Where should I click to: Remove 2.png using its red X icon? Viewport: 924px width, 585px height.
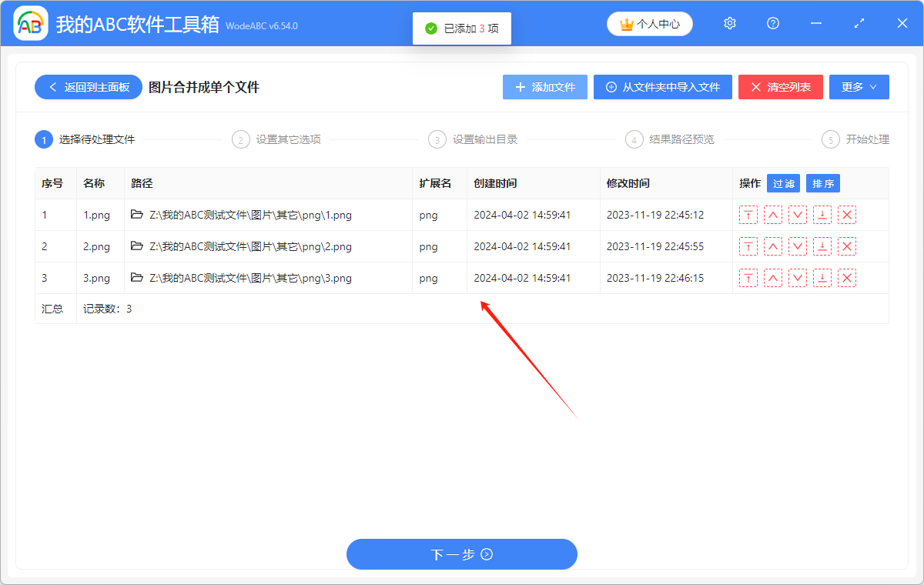click(x=847, y=247)
